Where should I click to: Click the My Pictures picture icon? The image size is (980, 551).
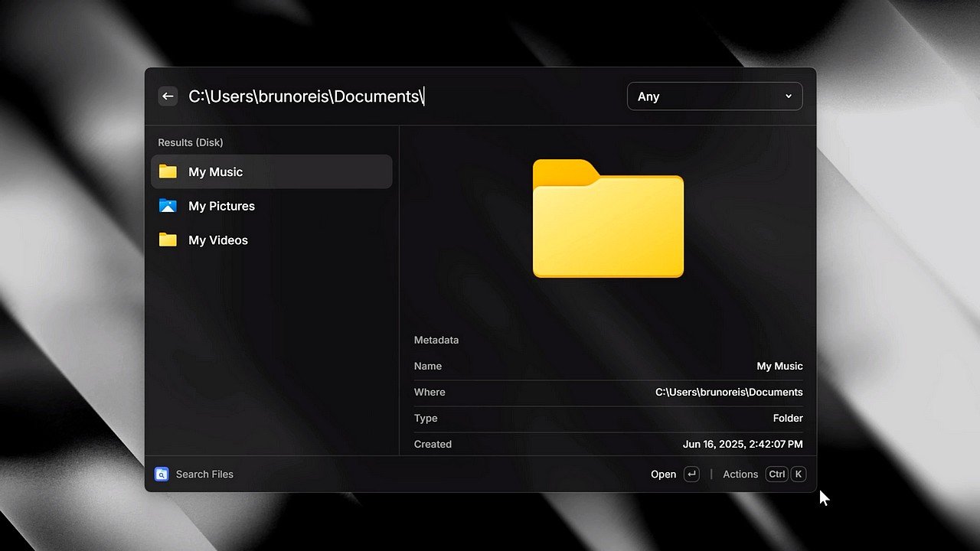168,206
